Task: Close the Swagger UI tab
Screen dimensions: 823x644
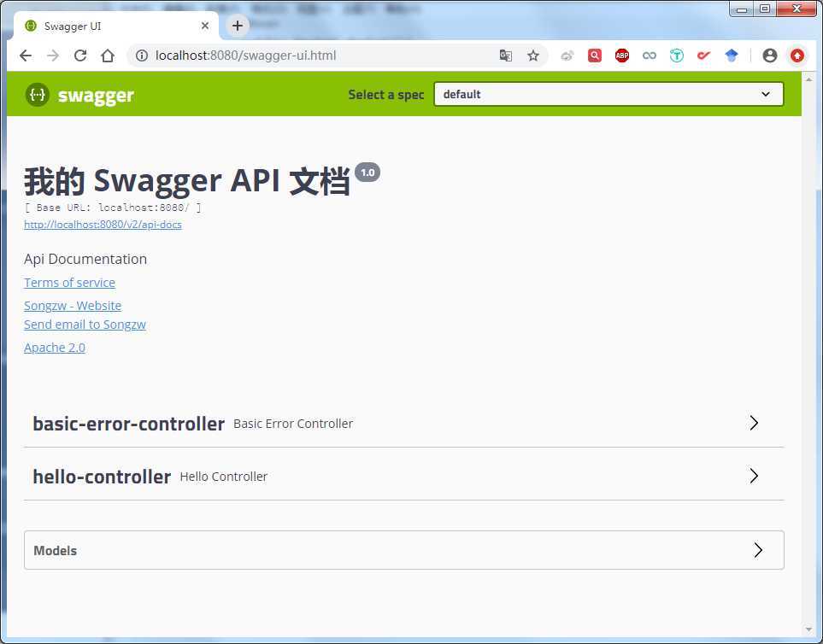Action: [x=205, y=26]
